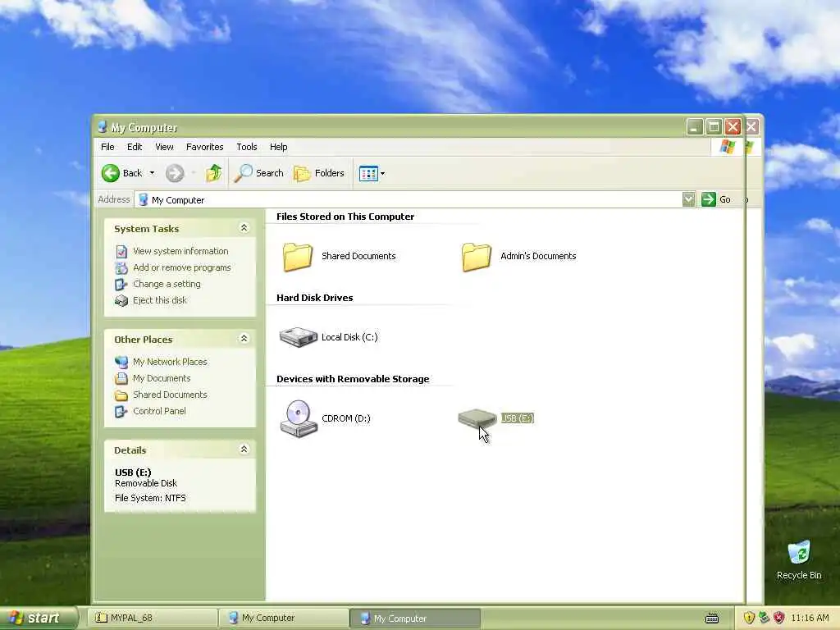Collapse the Other Places panel
840x630 pixels.
click(244, 339)
